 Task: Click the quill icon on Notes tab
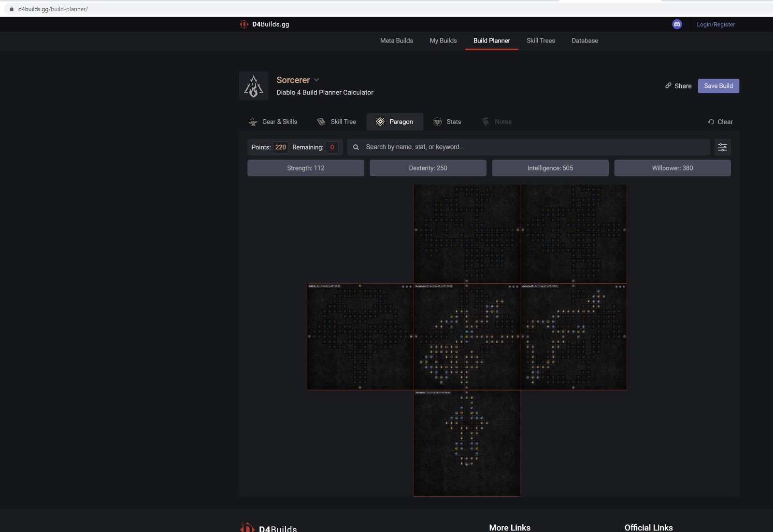click(486, 122)
